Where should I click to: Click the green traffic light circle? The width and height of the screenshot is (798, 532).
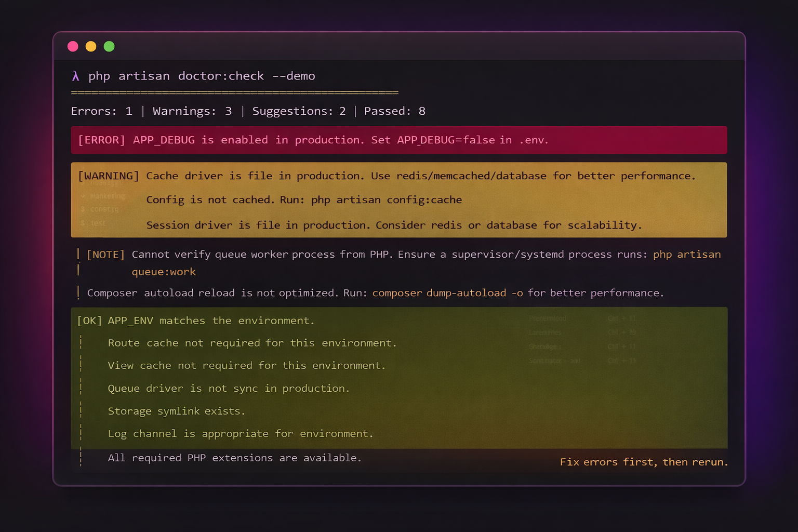109,46
